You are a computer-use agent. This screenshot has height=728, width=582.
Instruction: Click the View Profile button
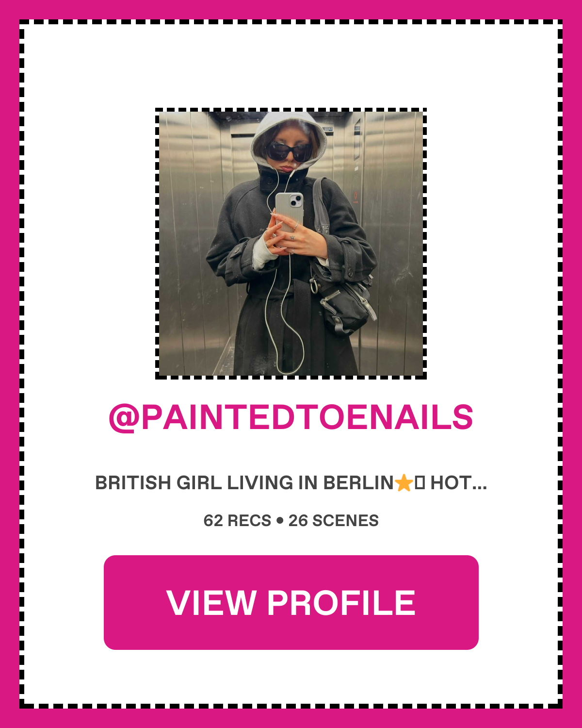[291, 602]
